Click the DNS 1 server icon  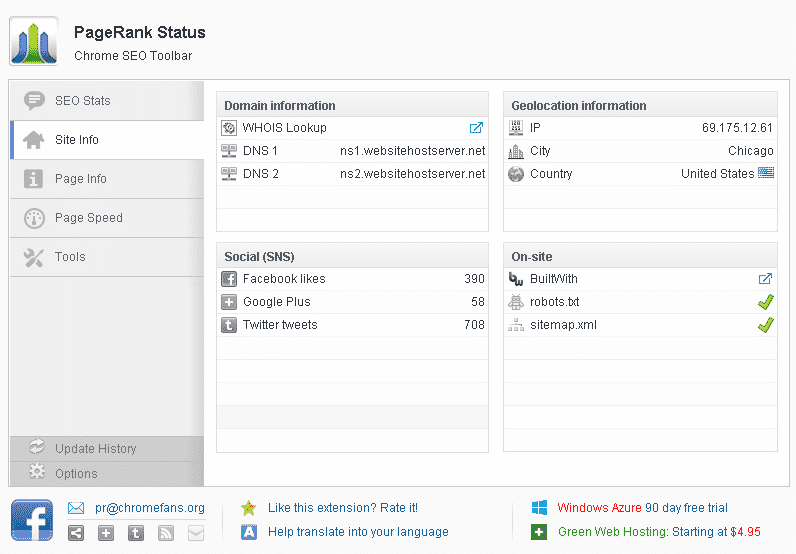pyautogui.click(x=229, y=151)
